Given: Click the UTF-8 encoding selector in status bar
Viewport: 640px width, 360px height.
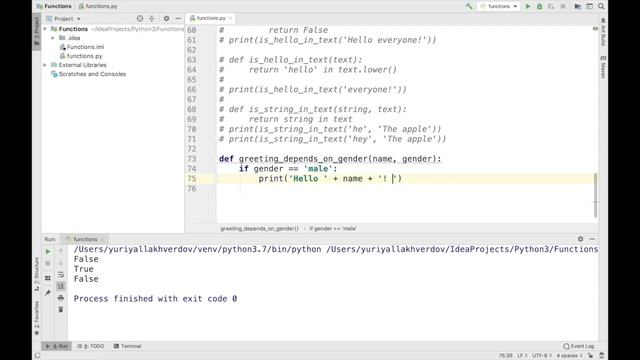Looking at the screenshot, I should [x=542, y=356].
